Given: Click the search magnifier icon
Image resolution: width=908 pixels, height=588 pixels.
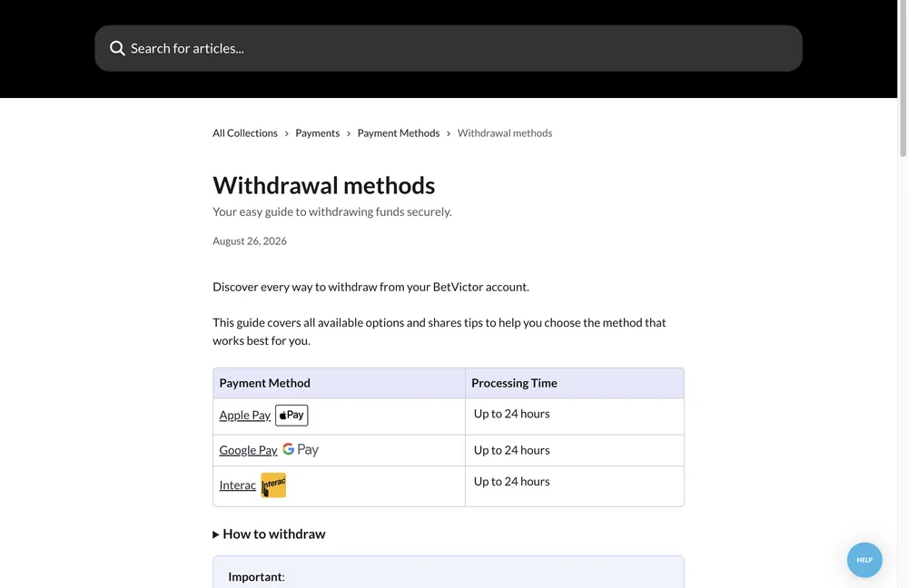Looking at the screenshot, I should [117, 48].
